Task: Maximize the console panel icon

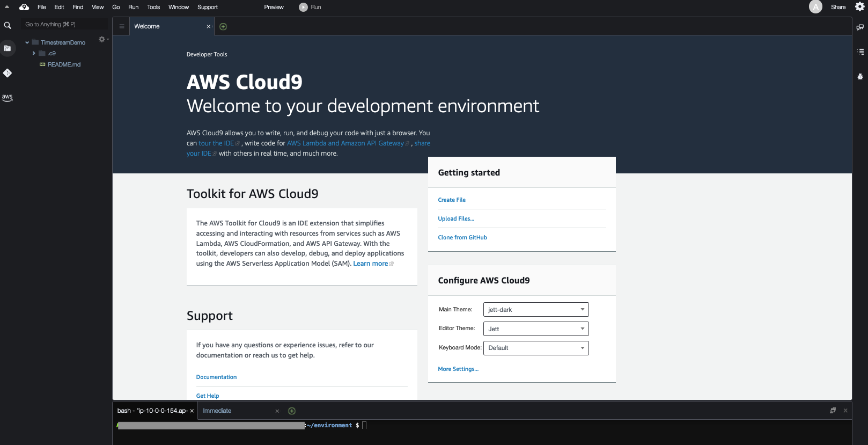Action: point(833,411)
